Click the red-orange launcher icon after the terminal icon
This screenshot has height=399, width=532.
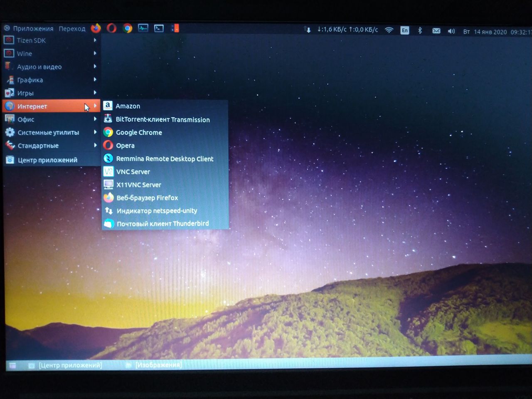[175, 28]
